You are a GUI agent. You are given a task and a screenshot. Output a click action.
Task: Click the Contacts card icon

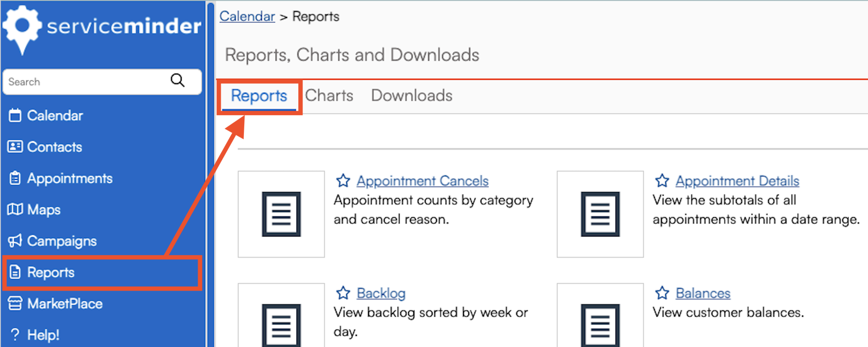(x=15, y=147)
